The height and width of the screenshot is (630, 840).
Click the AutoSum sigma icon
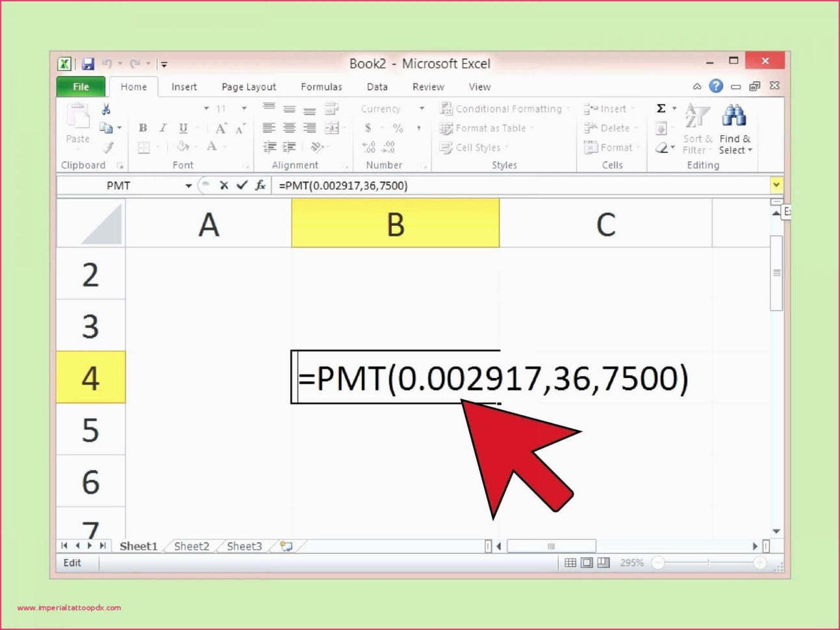click(x=661, y=108)
